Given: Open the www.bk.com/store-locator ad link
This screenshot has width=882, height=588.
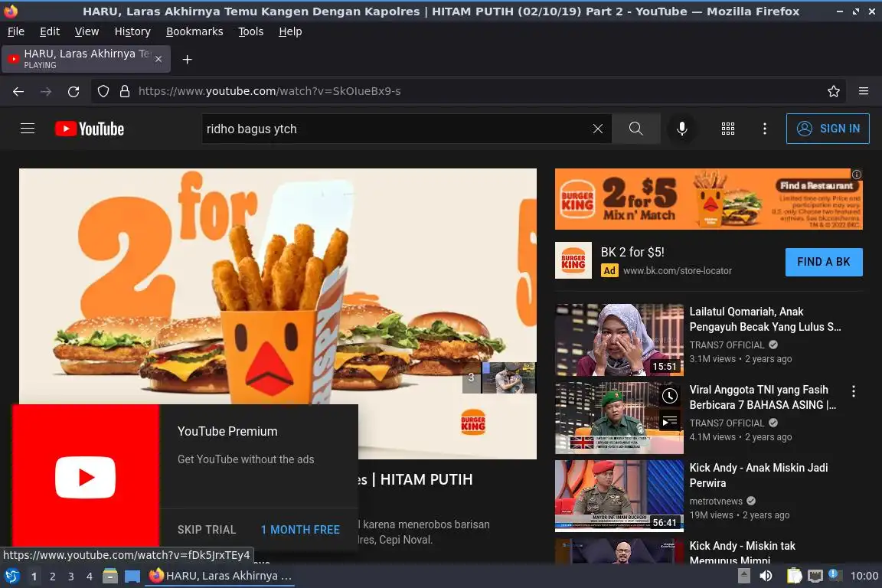Looking at the screenshot, I should 678,271.
